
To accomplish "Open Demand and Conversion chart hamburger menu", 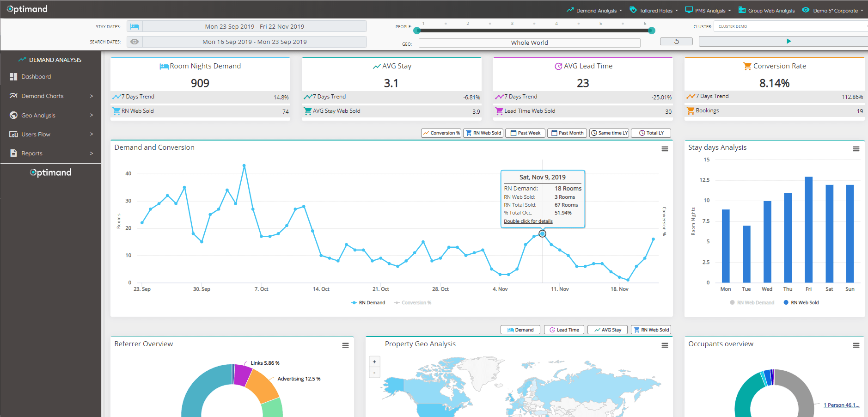I will [x=665, y=149].
